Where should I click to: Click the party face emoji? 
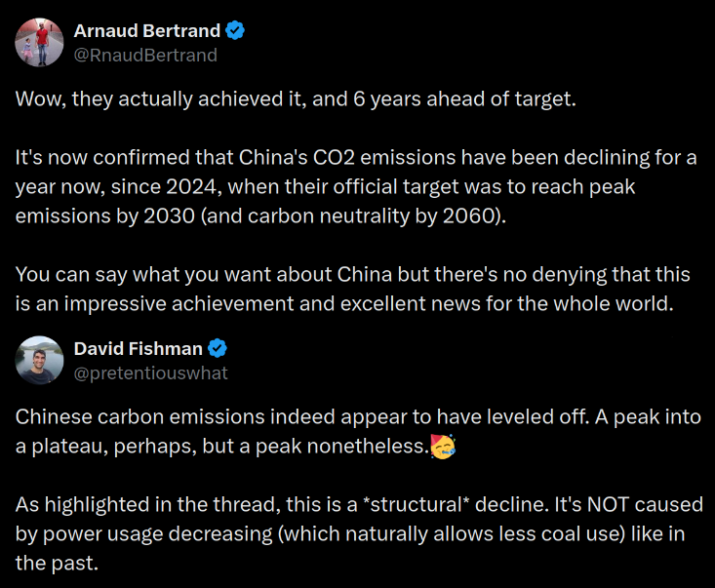coord(443,447)
